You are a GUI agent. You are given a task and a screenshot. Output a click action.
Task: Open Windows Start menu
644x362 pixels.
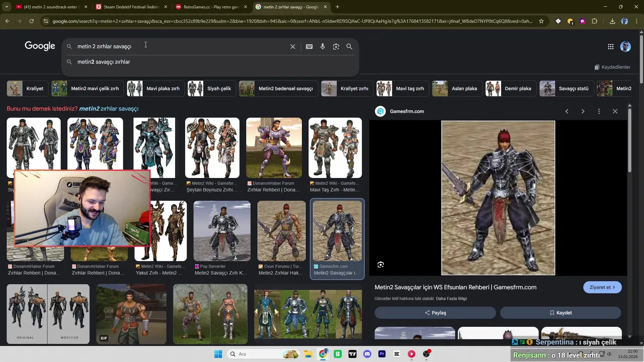pyautogui.click(x=218, y=354)
